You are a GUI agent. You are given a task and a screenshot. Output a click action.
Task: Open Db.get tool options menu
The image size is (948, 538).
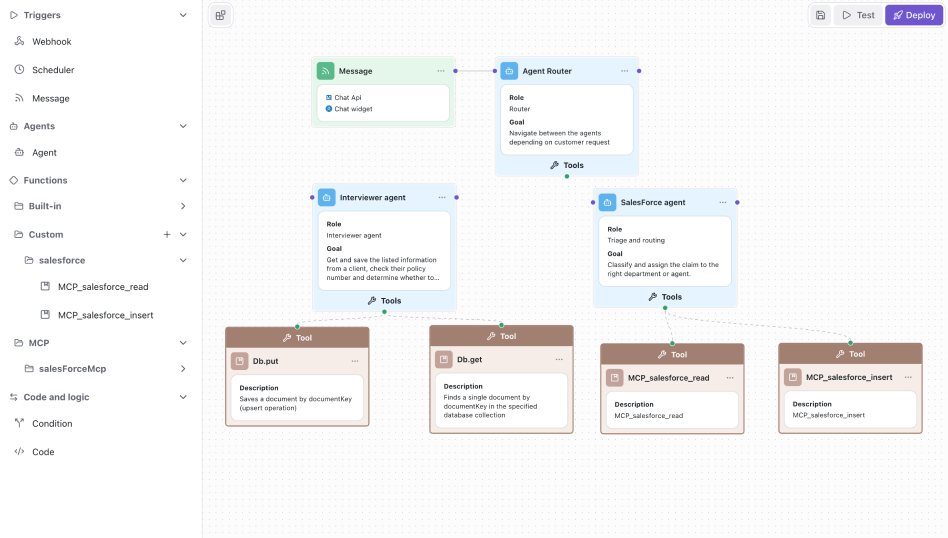click(559, 360)
